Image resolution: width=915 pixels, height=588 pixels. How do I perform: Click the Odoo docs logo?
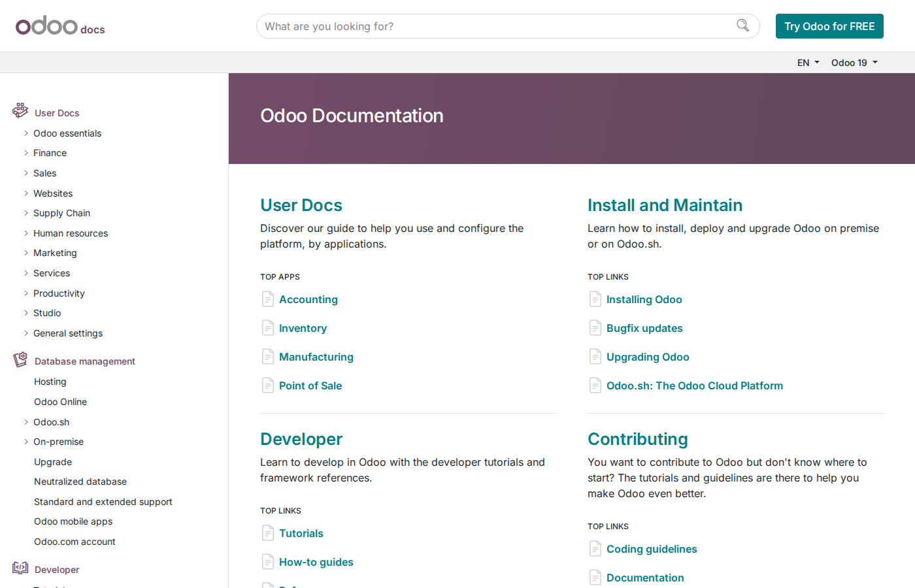coord(59,25)
